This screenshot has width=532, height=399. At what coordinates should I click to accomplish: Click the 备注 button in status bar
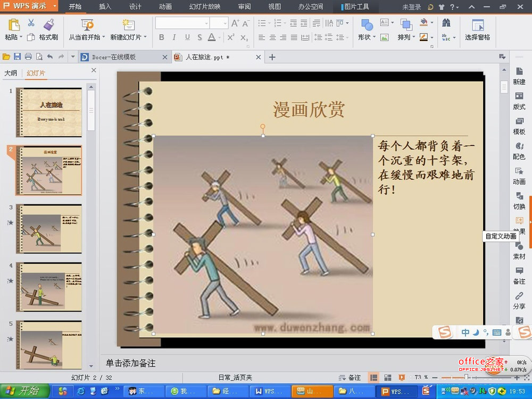pos(350,377)
